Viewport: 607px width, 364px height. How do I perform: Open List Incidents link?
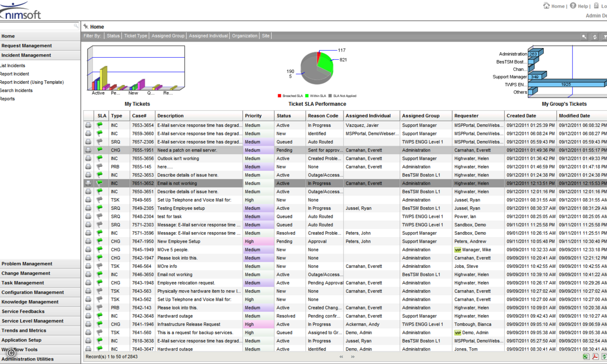[13, 66]
